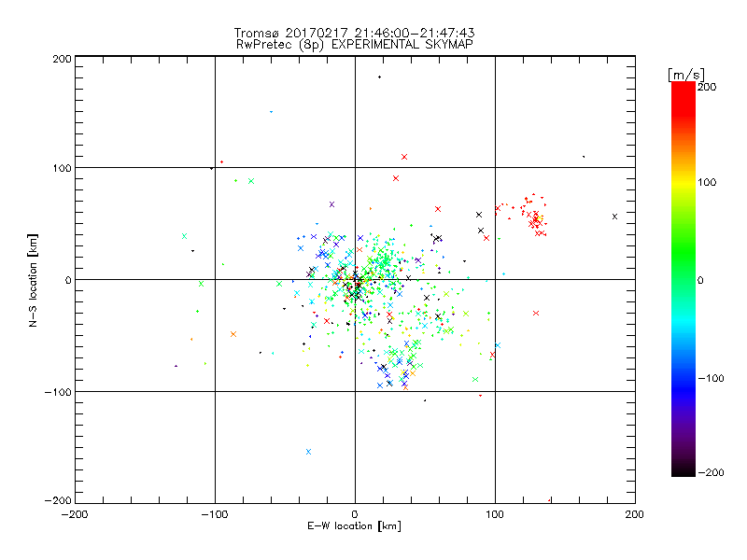This screenshot has height=560, width=747.
Task: Click the colorbar '-200' bottom label
Action: [711, 472]
